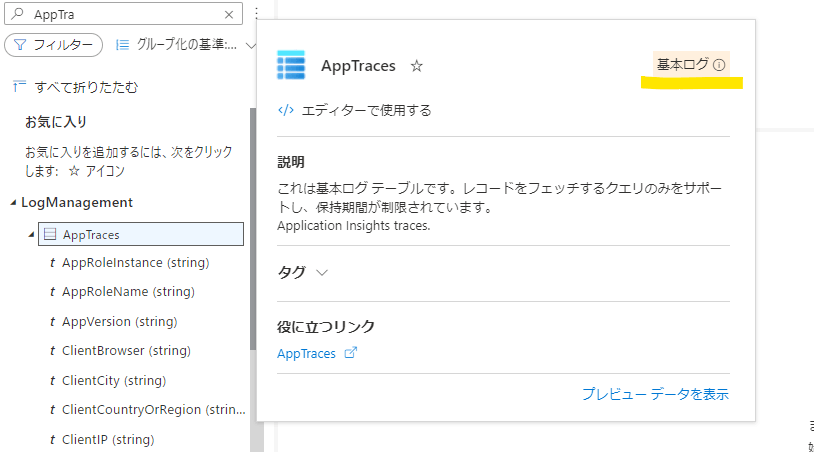Select AppVersion (string) column
Viewport: 814px width, 452px height.
coord(119,322)
